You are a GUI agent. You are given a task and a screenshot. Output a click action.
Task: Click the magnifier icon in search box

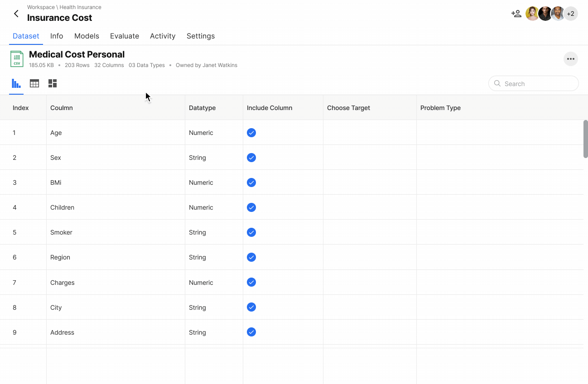click(x=497, y=83)
